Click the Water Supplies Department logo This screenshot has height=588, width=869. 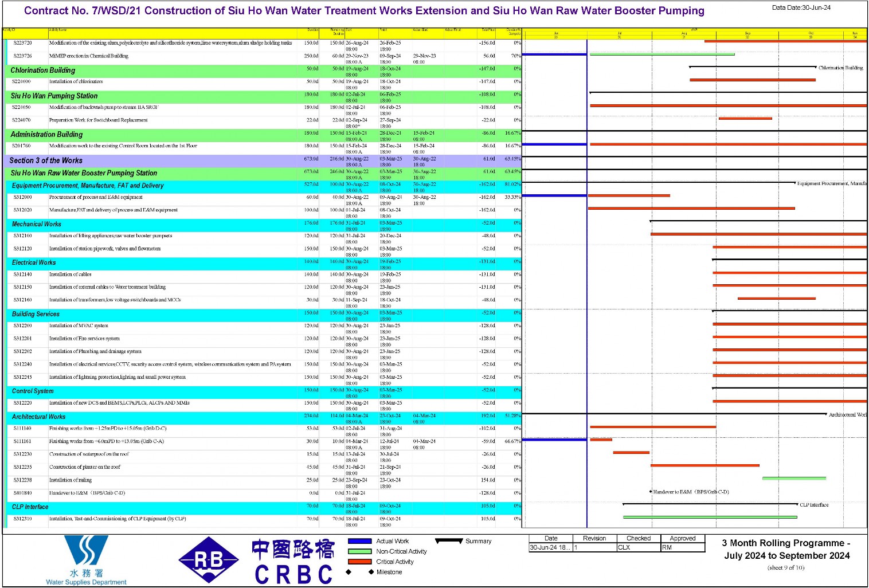86,560
